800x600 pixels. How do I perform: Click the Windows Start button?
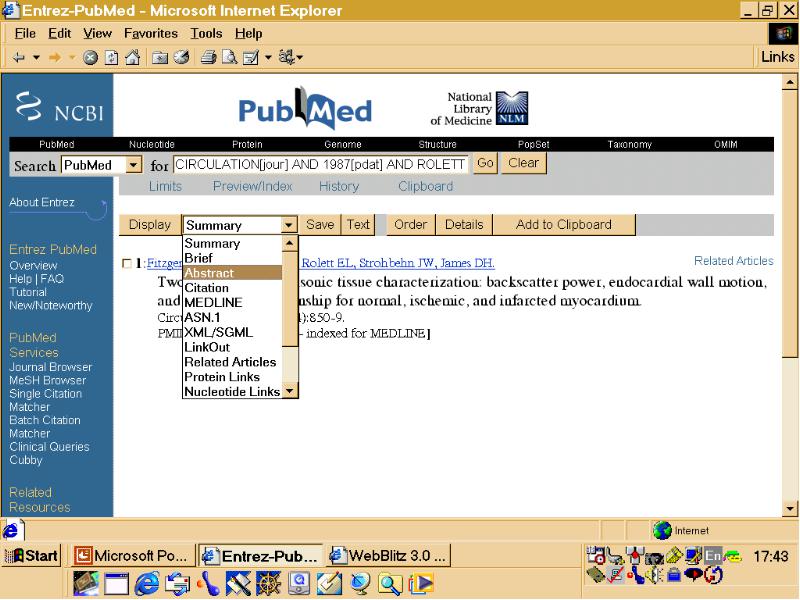click(33, 556)
